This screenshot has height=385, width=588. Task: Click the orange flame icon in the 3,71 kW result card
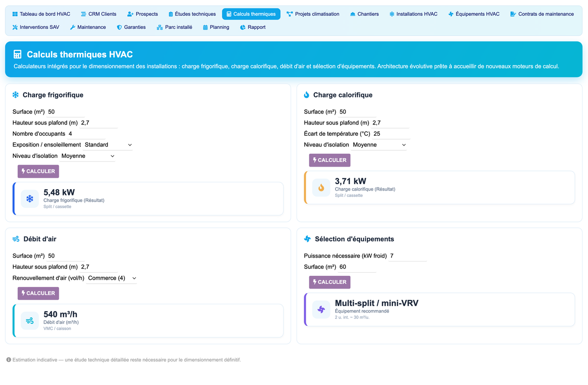(321, 188)
